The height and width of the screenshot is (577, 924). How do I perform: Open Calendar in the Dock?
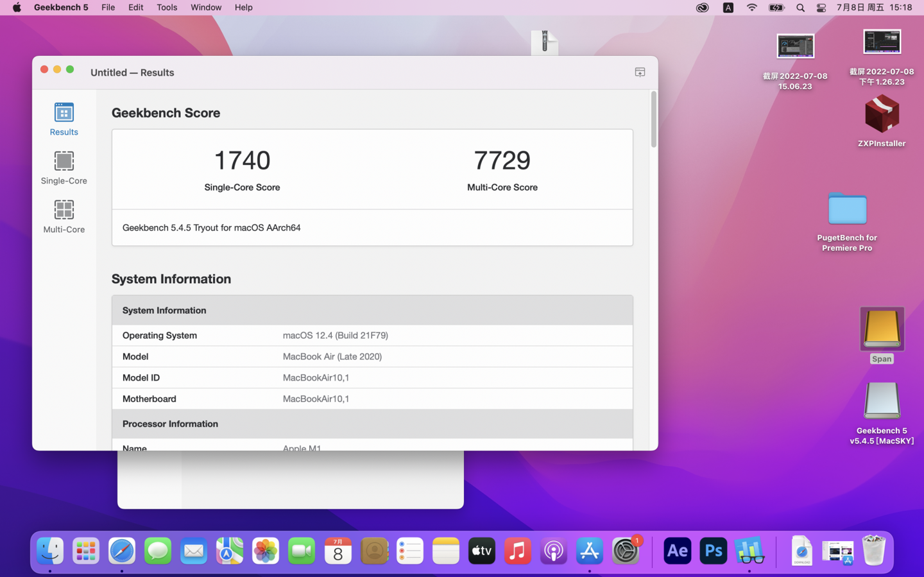338,551
